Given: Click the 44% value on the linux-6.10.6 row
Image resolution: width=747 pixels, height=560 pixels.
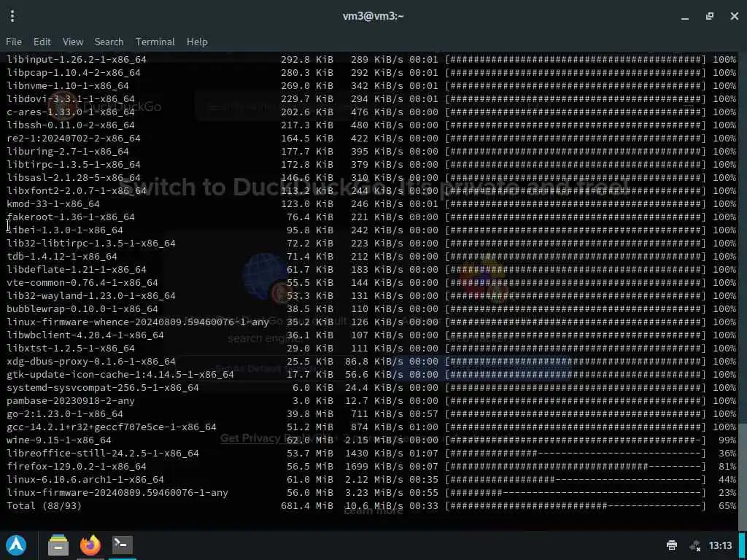Looking at the screenshot, I should pos(727,480).
